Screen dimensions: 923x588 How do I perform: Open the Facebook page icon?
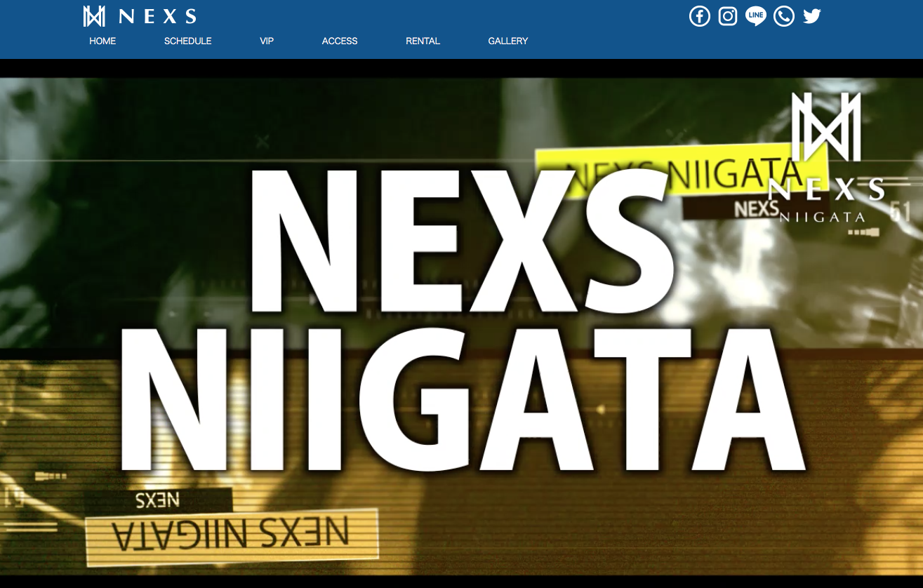tap(699, 15)
